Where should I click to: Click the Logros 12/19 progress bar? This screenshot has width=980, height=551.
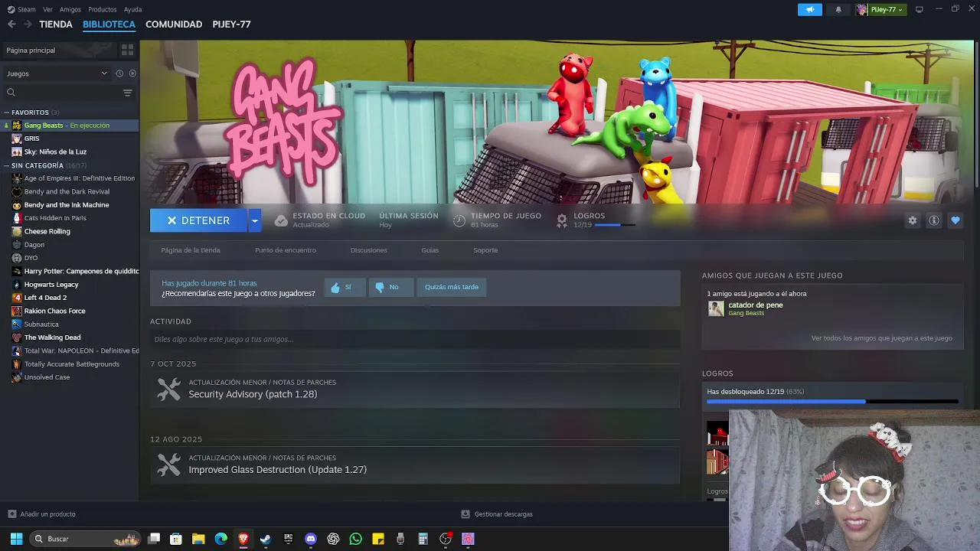tap(615, 225)
